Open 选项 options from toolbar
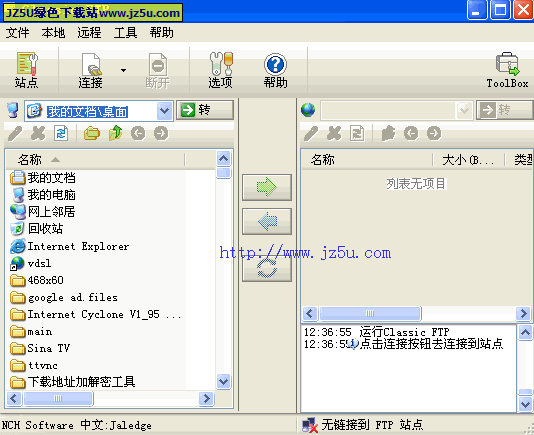Viewport: 534px width, 435px height. (x=221, y=70)
